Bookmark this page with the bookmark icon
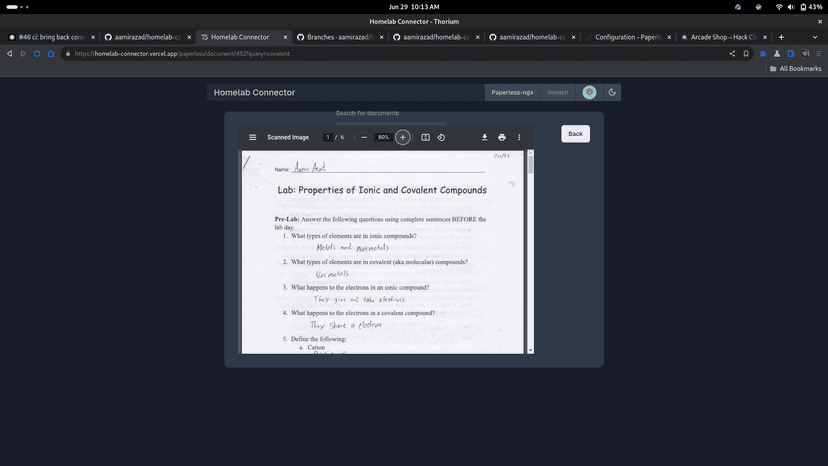 click(746, 54)
